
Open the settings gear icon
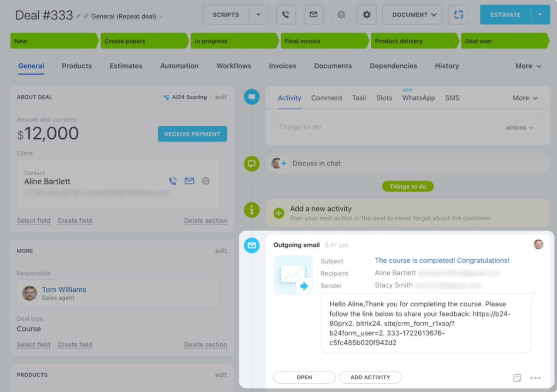point(366,15)
